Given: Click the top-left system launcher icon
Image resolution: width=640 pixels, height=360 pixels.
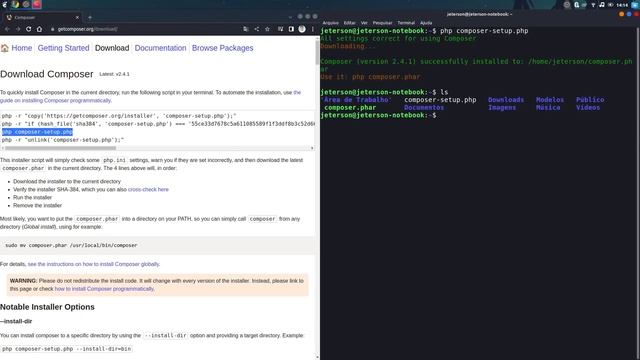Looking at the screenshot, I should [4, 4].
